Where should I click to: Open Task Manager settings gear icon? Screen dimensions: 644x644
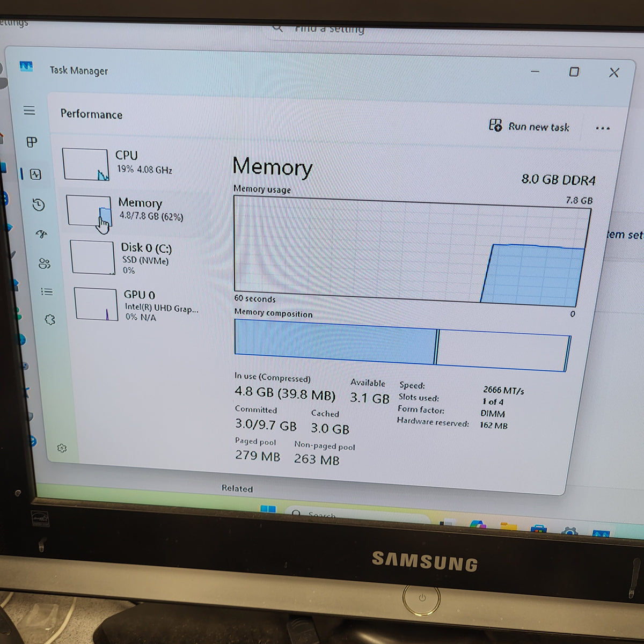[62, 448]
